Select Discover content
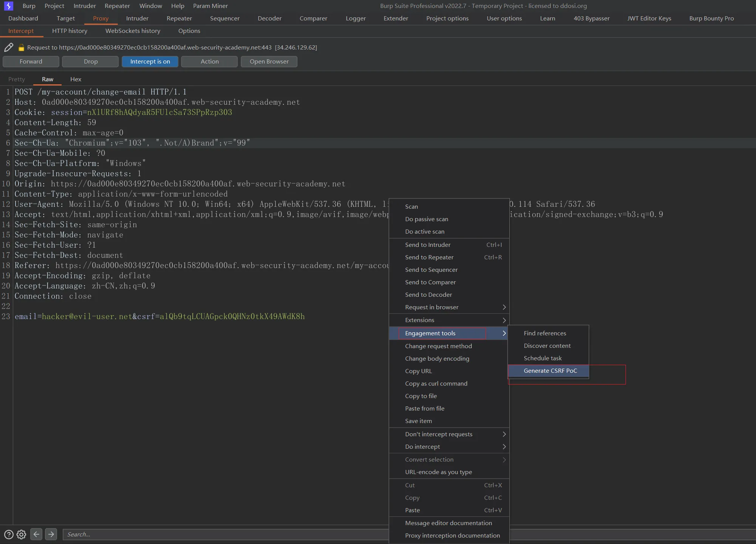Image resolution: width=756 pixels, height=544 pixels. coord(548,346)
